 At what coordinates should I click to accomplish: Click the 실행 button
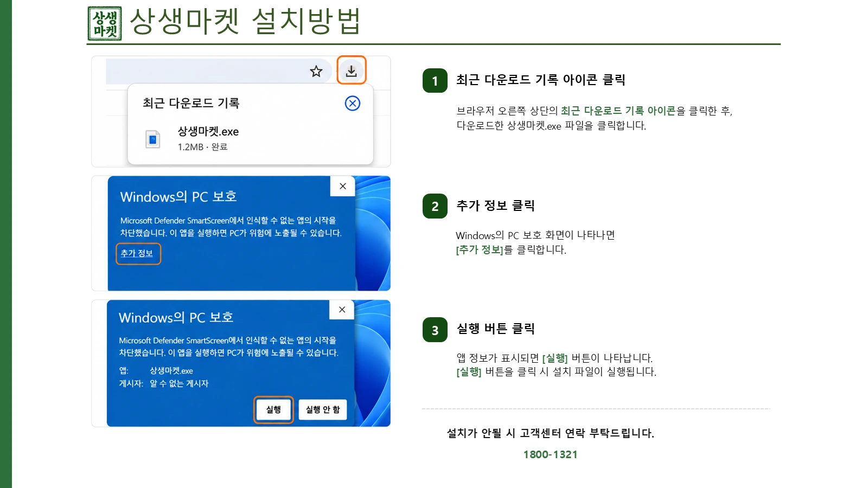273,409
